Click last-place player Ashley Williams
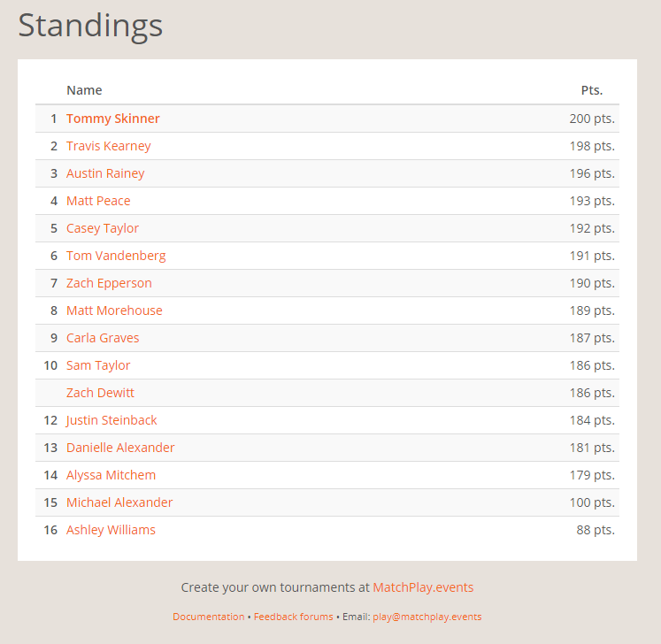 (x=111, y=530)
